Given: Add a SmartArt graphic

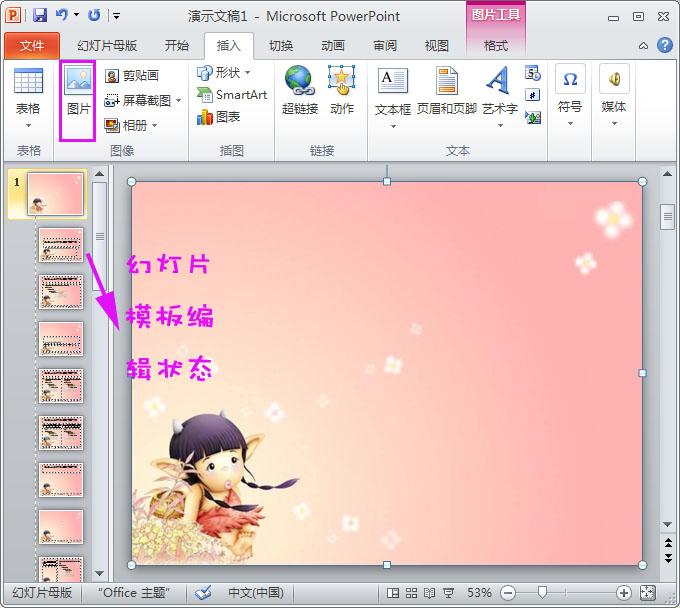Looking at the screenshot, I should [232, 95].
